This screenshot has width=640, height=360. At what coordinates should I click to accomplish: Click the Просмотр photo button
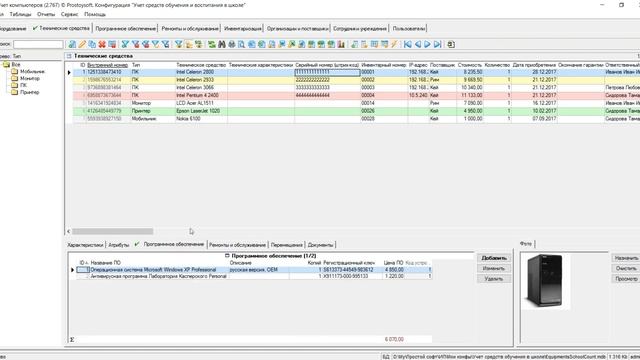(626, 279)
